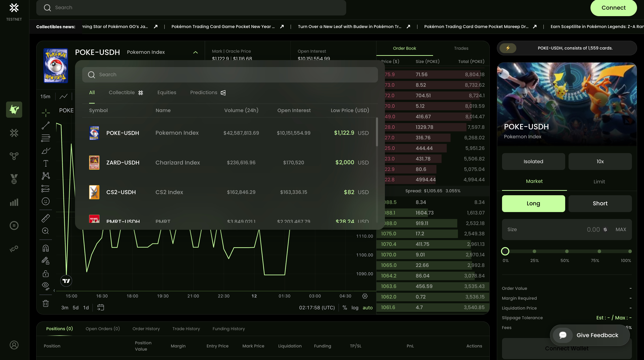This screenshot has height=360, width=644.
Task: Click the Connect button
Action: 613,8
